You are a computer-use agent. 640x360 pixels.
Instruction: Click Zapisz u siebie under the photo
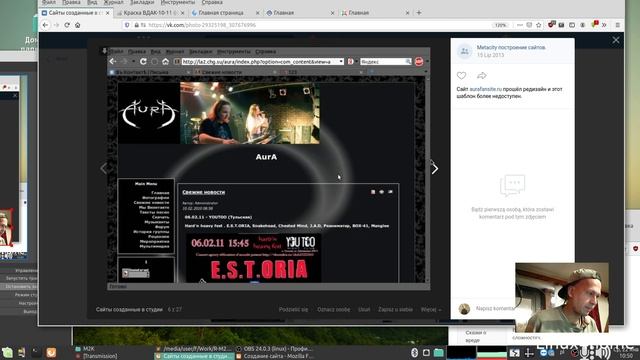coord(395,309)
